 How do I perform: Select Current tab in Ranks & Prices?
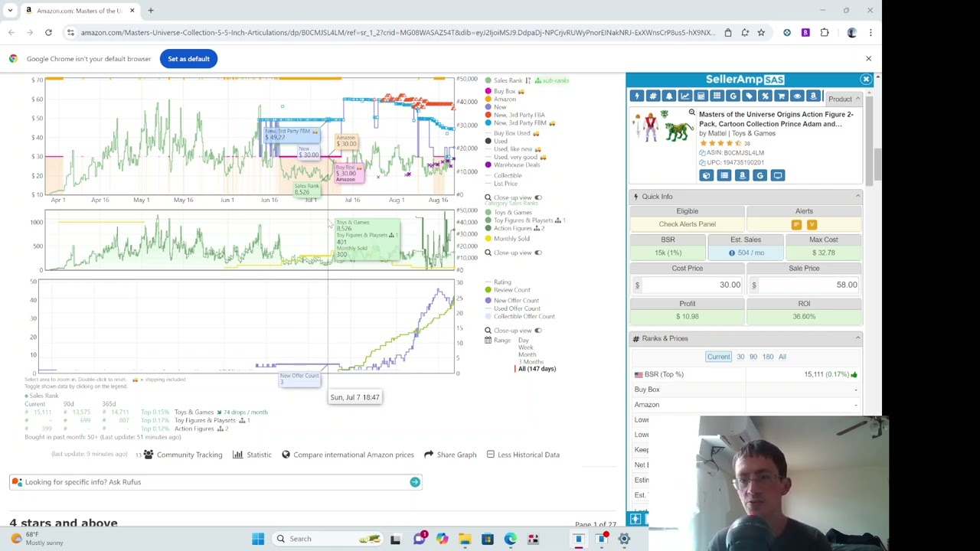[x=718, y=357]
